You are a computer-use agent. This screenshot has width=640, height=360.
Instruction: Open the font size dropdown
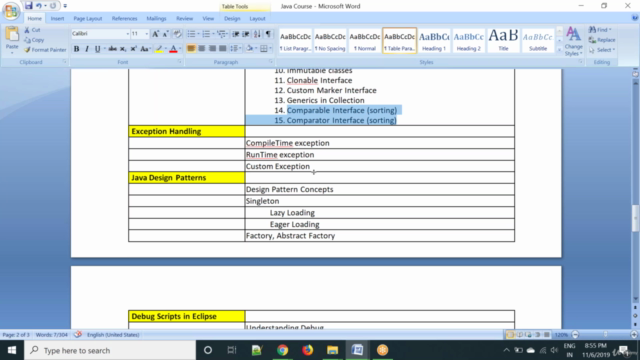click(x=147, y=34)
